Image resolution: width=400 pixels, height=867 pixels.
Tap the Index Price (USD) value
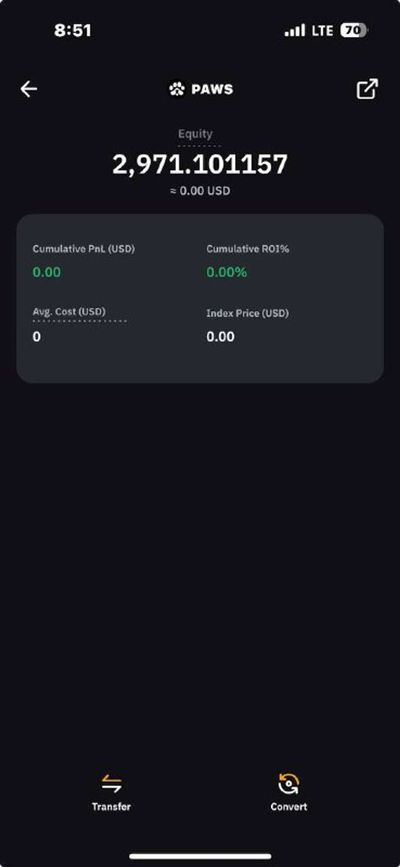coord(220,337)
